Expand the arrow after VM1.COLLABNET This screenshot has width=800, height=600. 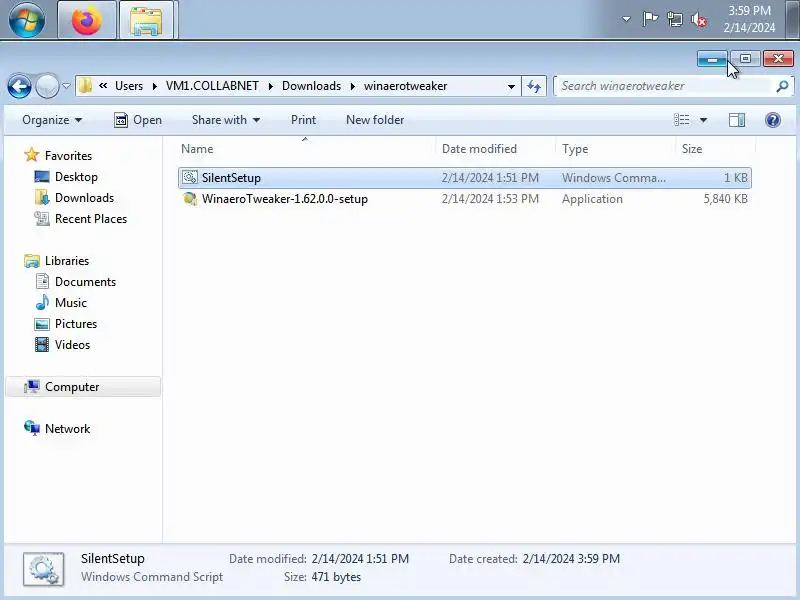coord(270,86)
